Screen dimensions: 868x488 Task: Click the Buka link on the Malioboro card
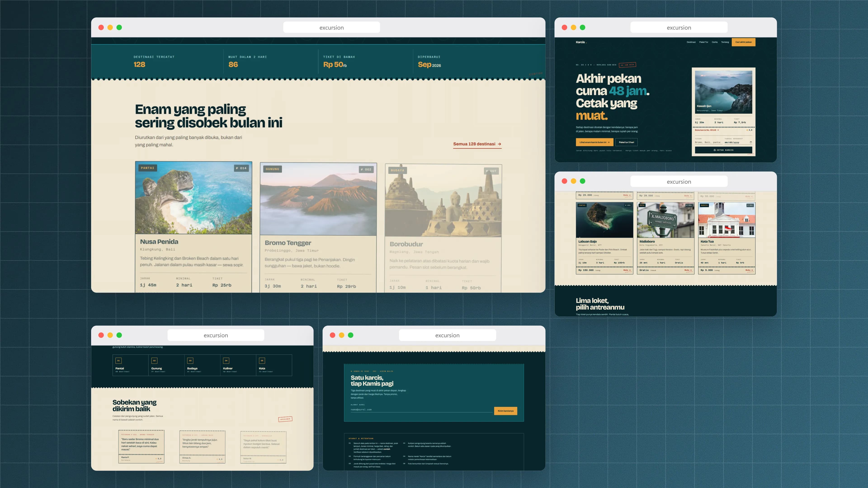pos(688,270)
